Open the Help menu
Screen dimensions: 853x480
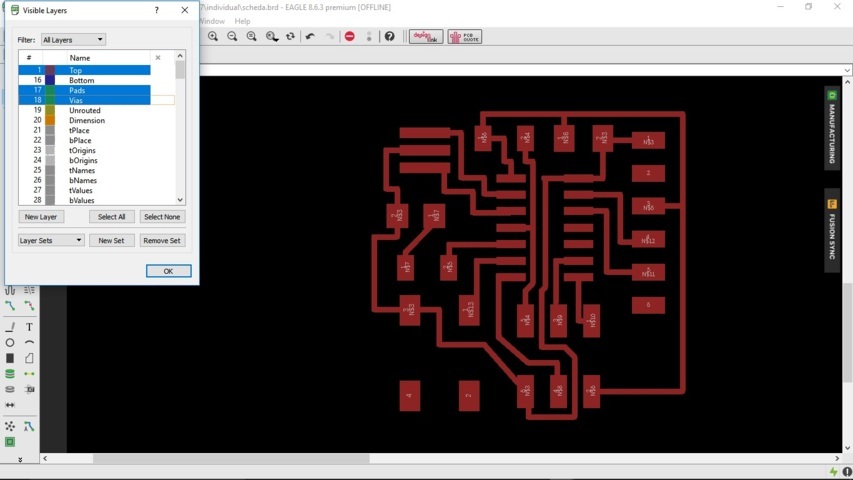tap(242, 21)
